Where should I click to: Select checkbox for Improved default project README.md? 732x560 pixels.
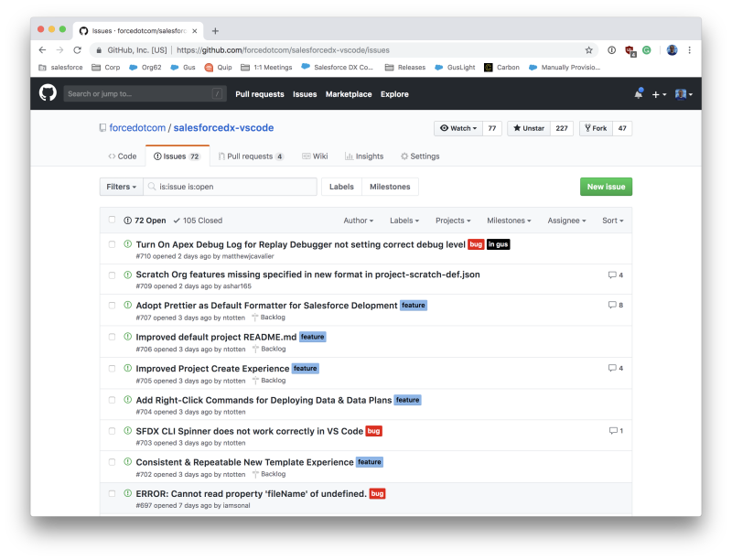point(112,337)
